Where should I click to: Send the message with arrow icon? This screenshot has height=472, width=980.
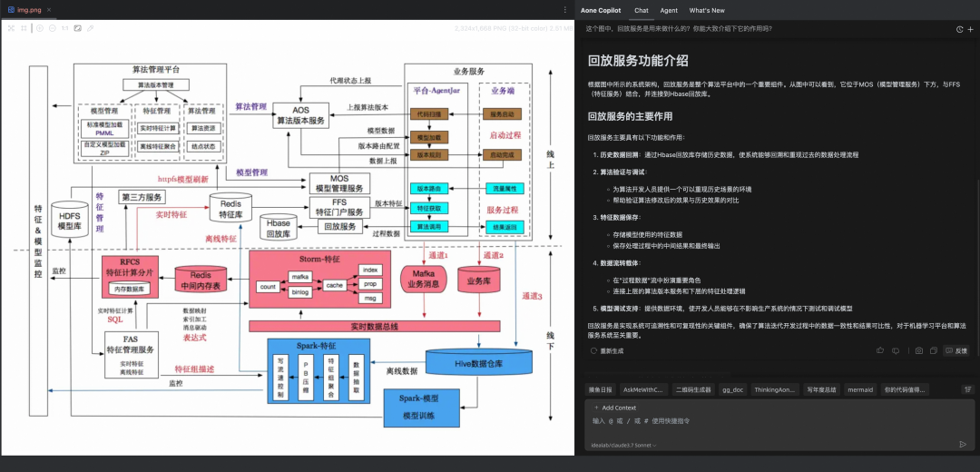click(x=963, y=444)
